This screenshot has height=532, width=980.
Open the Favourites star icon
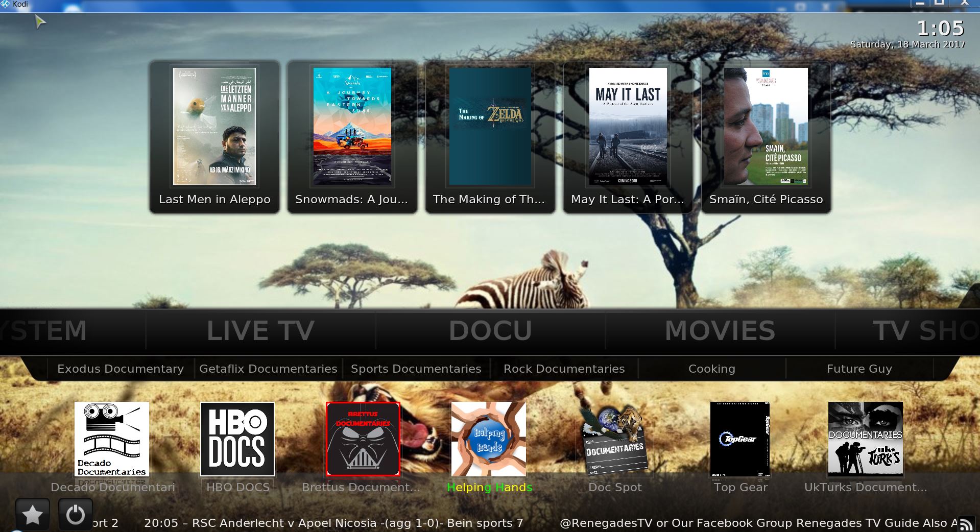click(x=33, y=515)
